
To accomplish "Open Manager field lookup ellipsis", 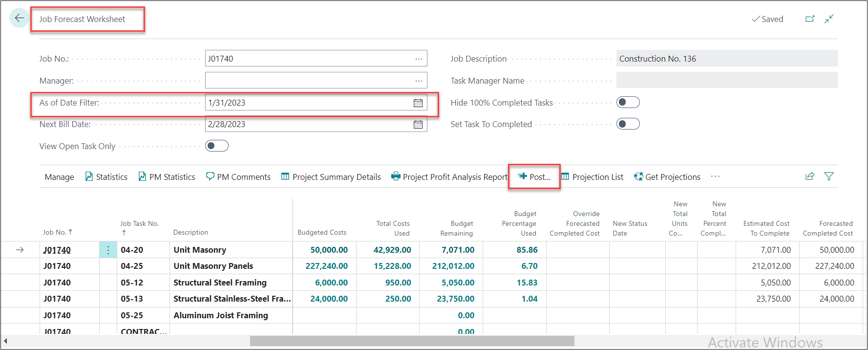I will (x=419, y=81).
